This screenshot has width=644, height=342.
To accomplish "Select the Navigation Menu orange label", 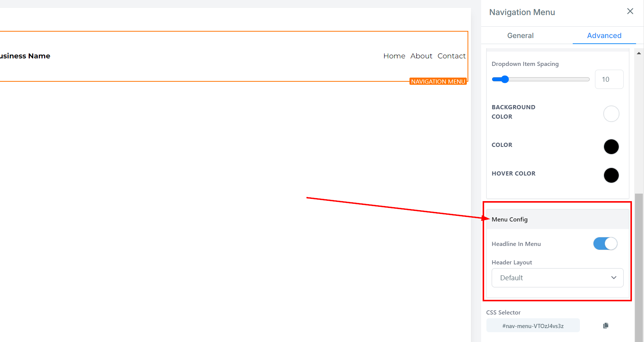I will tap(438, 81).
